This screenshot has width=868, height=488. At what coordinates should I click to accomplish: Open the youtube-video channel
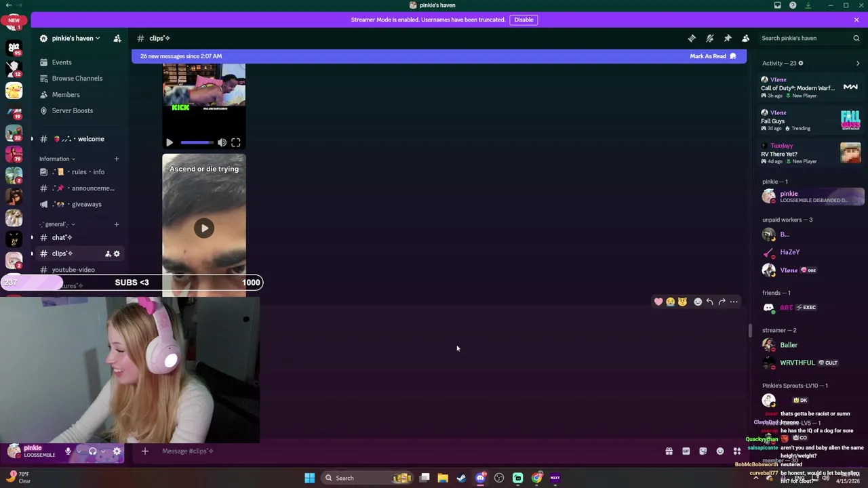click(80, 270)
